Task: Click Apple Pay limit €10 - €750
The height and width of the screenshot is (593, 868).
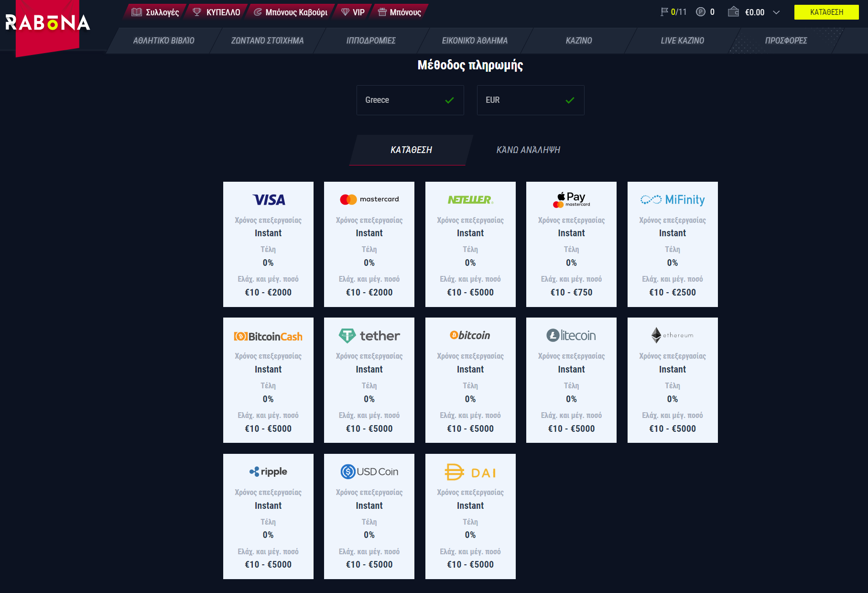Action: coord(572,293)
